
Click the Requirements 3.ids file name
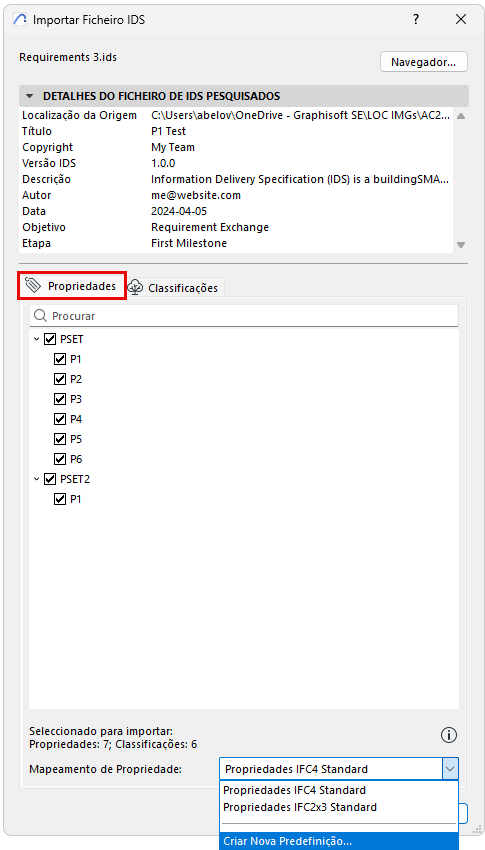(68, 57)
